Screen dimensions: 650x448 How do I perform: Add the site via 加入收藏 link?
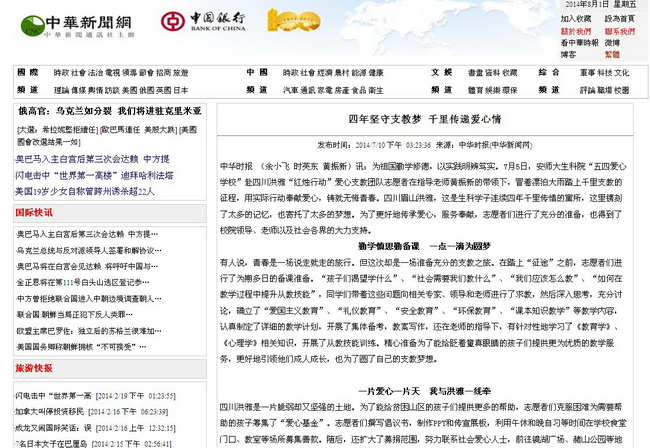coord(576,18)
